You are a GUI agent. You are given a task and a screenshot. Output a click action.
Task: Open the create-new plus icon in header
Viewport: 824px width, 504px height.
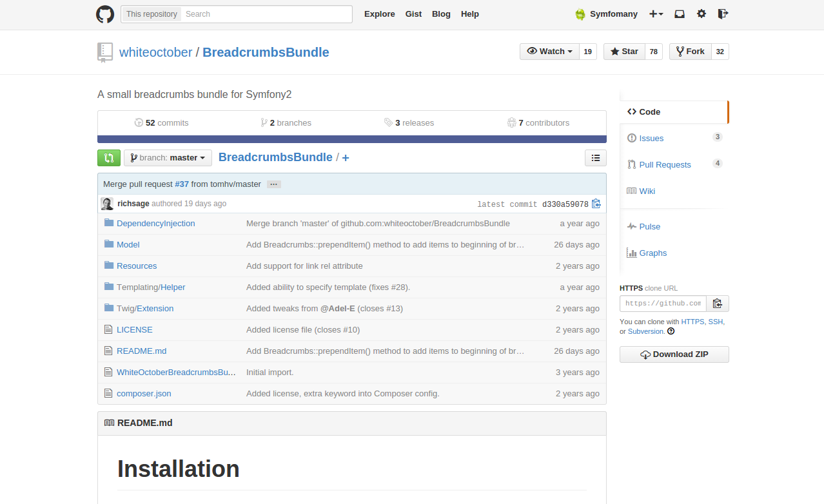tap(656, 14)
